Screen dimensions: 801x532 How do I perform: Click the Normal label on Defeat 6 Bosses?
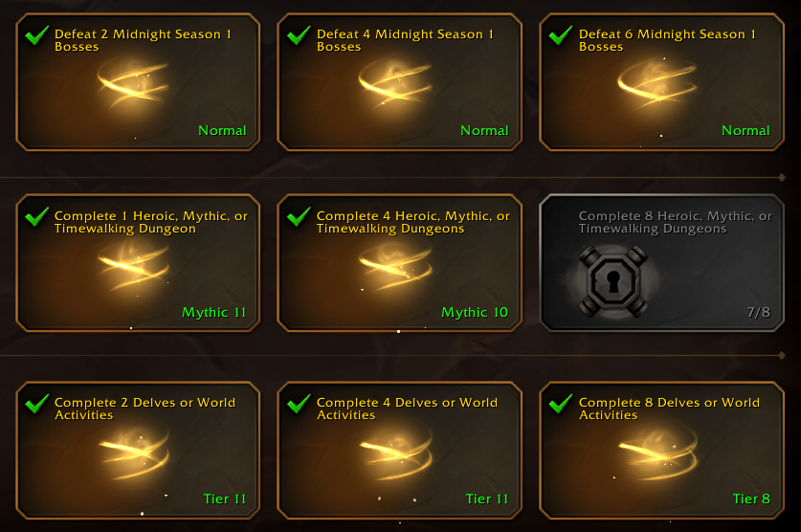(x=745, y=131)
